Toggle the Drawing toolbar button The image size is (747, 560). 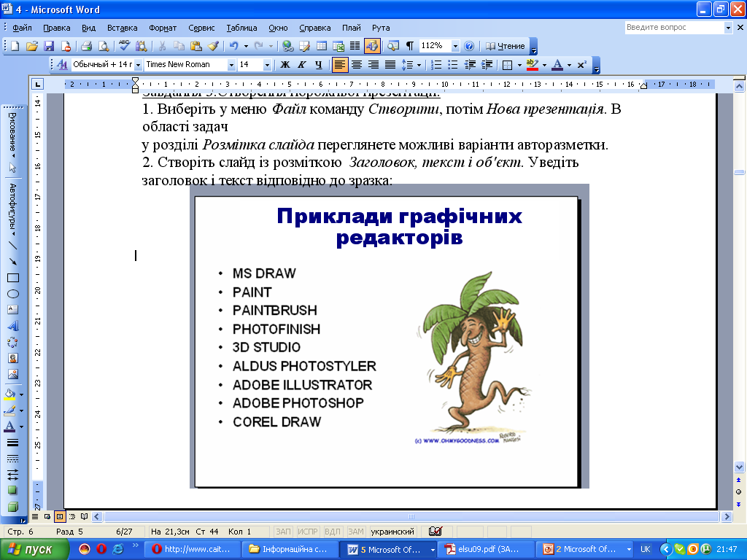click(x=372, y=46)
